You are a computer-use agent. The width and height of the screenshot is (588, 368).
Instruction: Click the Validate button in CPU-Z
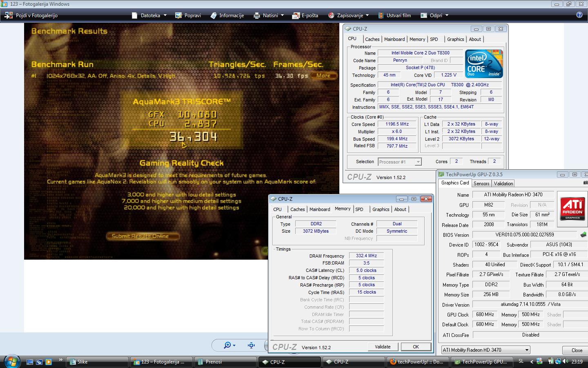pyautogui.click(x=383, y=347)
